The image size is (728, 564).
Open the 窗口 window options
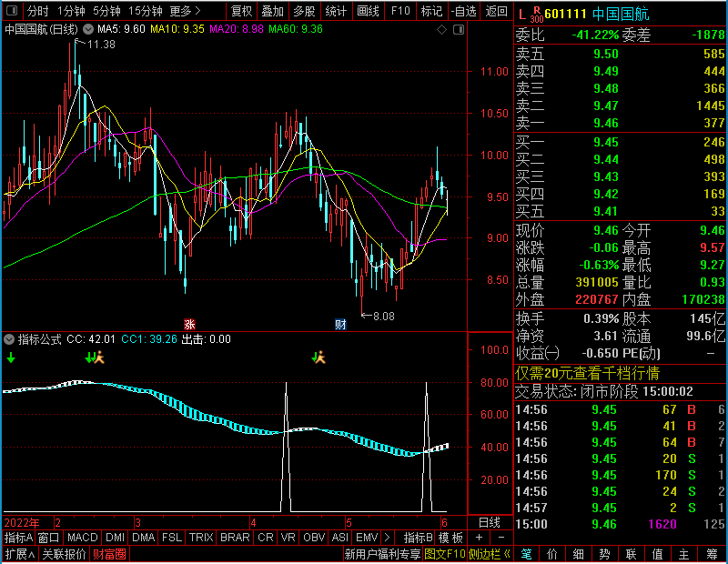coord(49,538)
